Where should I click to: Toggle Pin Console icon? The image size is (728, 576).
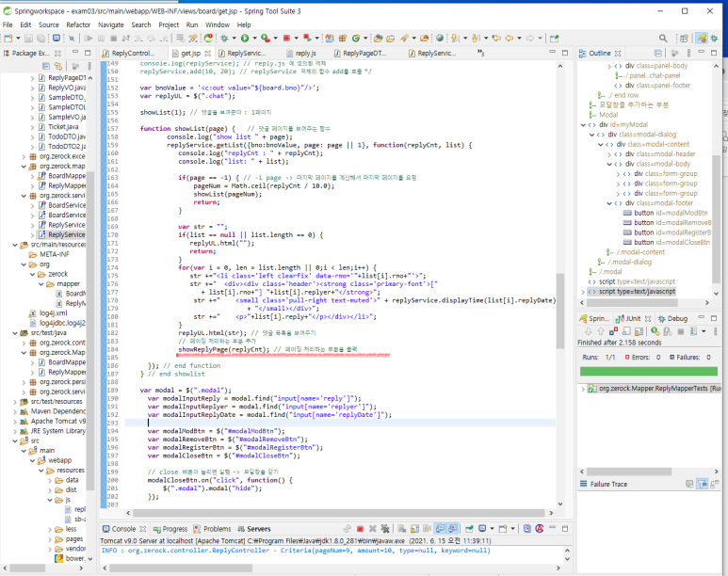[469, 529]
